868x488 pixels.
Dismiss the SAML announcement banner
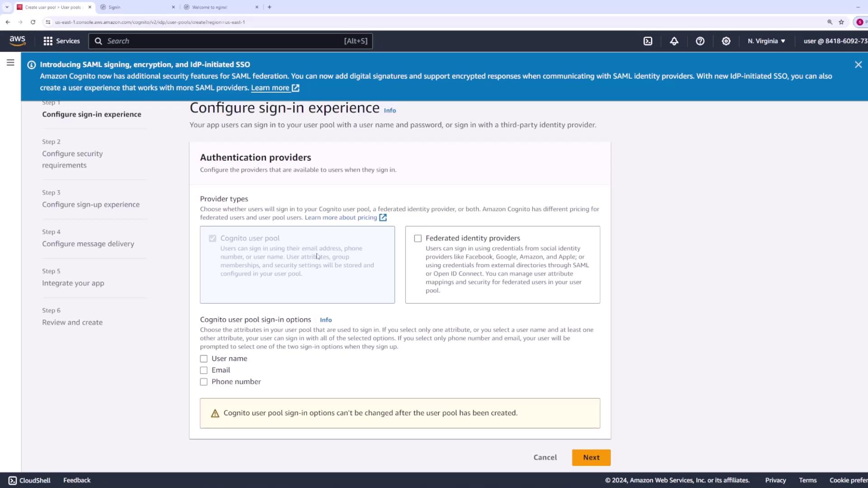(858, 65)
